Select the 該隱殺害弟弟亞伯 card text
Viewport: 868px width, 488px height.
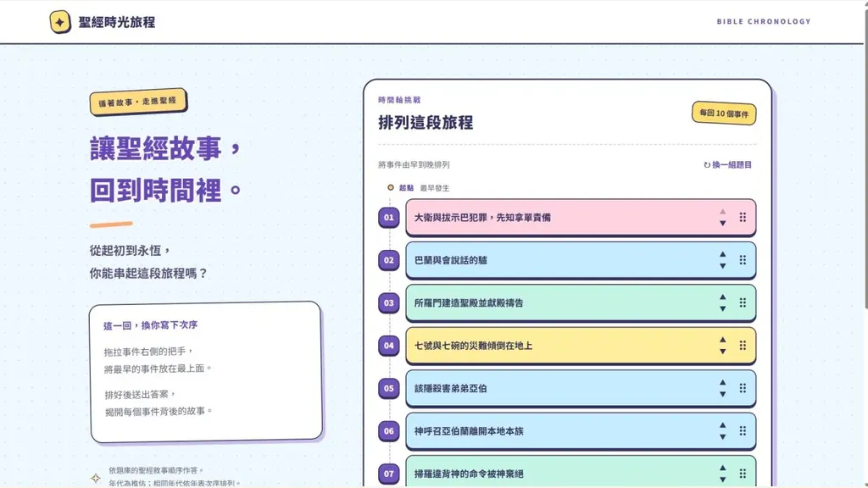(451, 388)
